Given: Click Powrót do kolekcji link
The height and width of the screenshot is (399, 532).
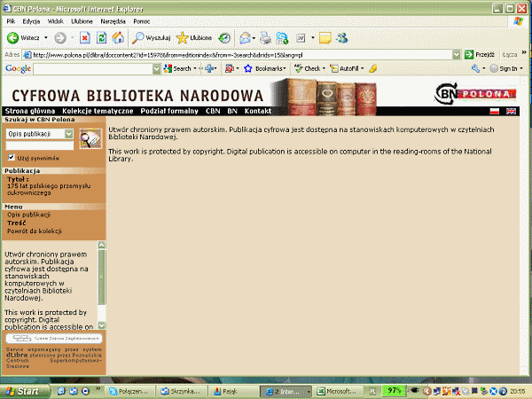Looking at the screenshot, I should pos(35,231).
